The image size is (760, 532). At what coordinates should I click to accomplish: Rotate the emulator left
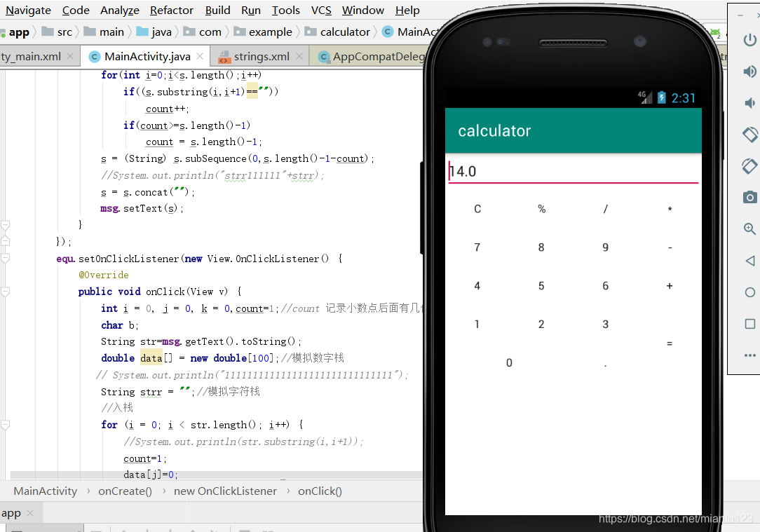click(x=749, y=134)
